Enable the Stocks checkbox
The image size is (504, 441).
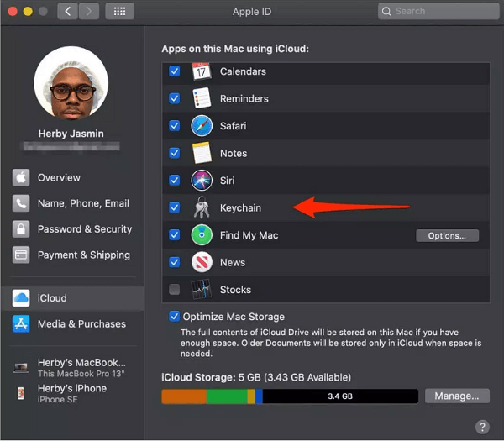click(x=174, y=289)
